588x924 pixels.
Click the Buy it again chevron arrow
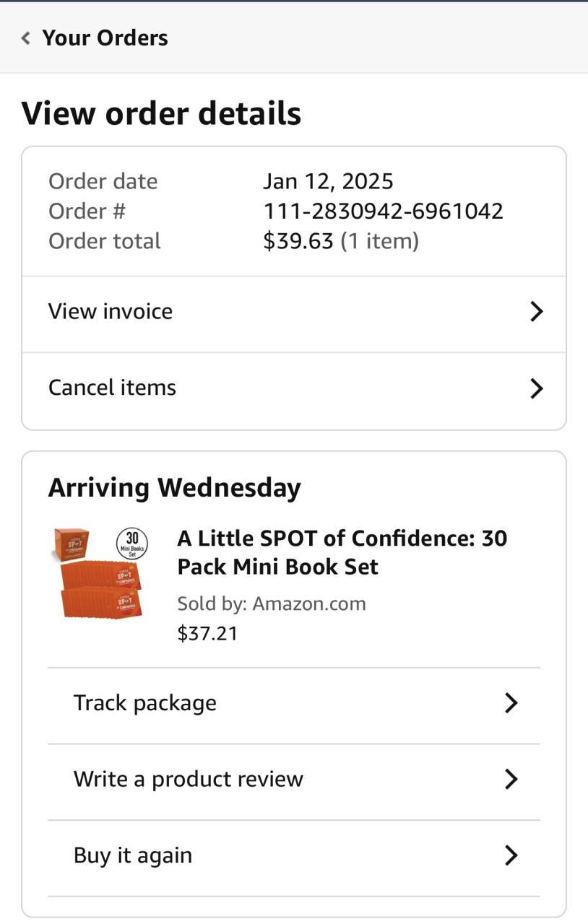pos(511,855)
